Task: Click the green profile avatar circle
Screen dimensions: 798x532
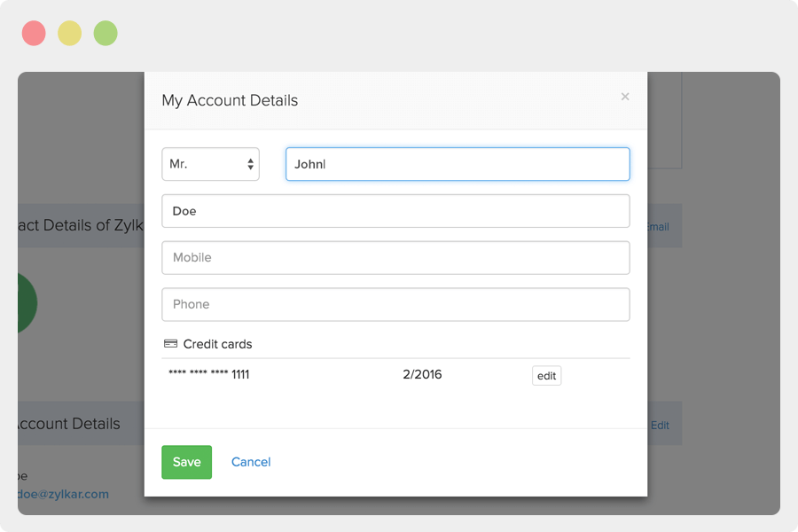Action: 27,303
